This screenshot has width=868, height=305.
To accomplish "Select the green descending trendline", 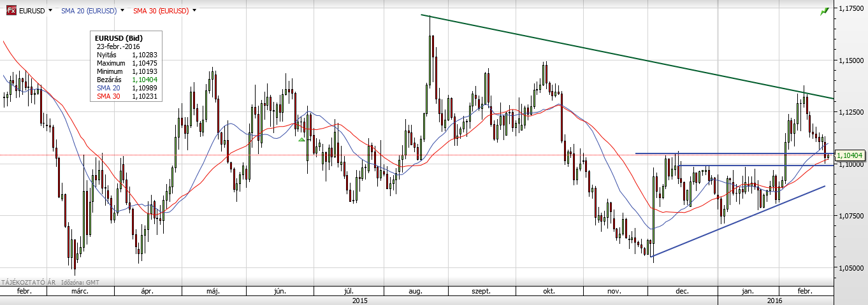I will pos(628,57).
